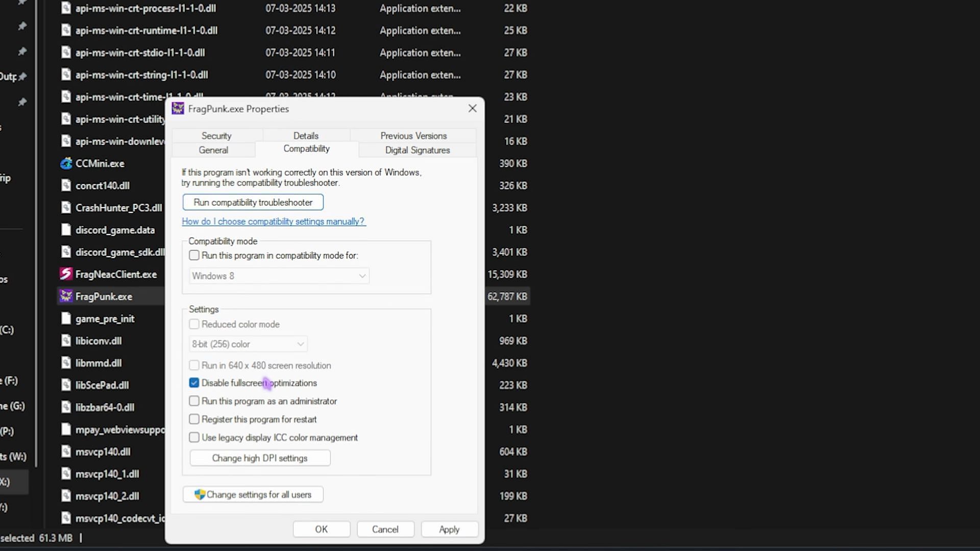Viewport: 980px width, 551px height.
Task: Click the msvcp140_codecvt file icon
Action: (66, 518)
